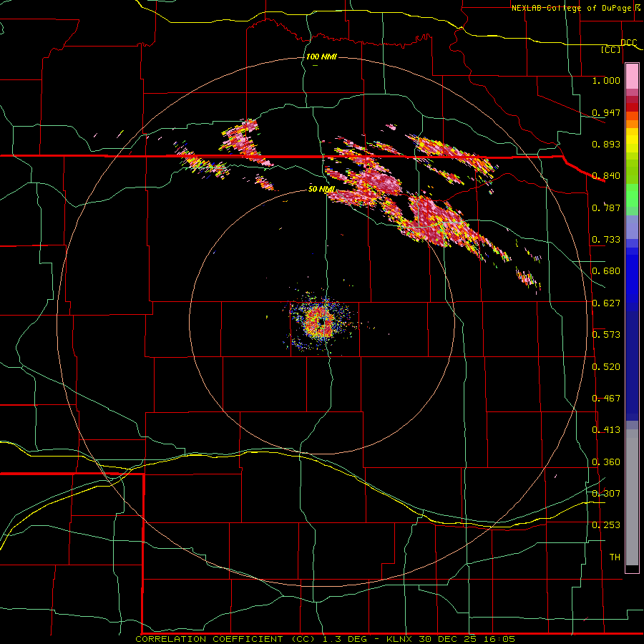644x644 pixels.
Task: Click the CORRELATION COEFFICIENT (CC) product title
Action: point(225,639)
